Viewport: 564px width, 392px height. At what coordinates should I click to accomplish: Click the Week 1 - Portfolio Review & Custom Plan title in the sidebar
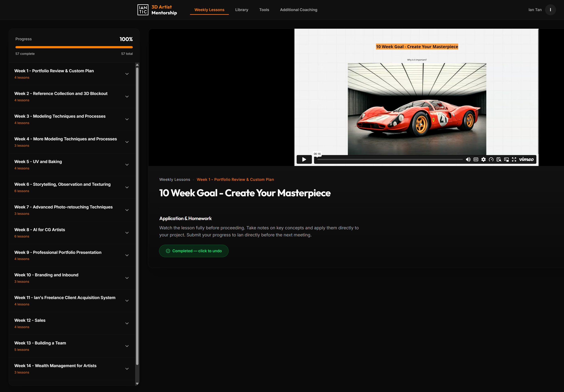54,71
